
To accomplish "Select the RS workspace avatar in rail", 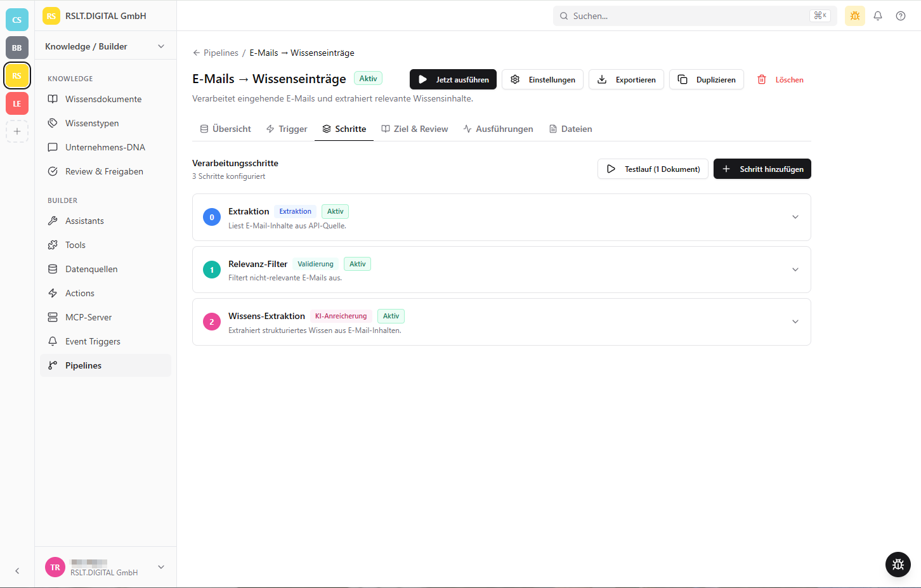I will 17,75.
